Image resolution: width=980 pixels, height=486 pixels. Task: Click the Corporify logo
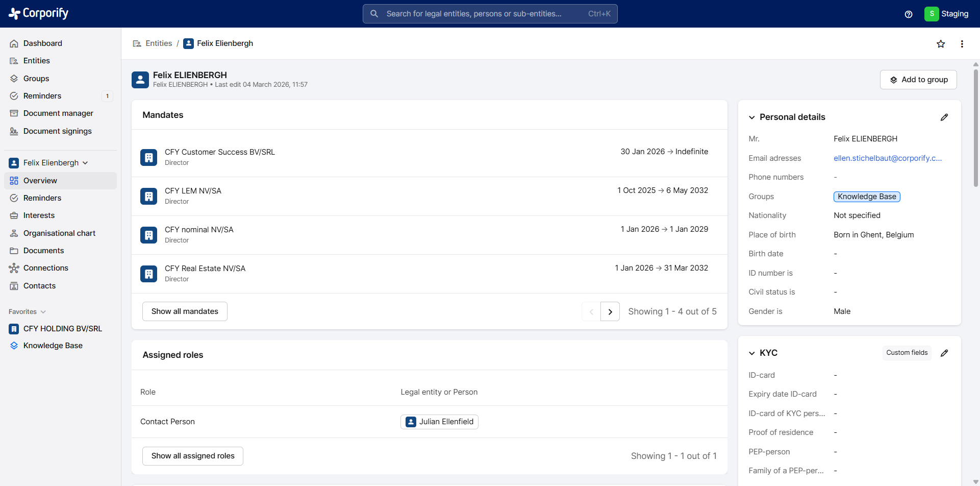coord(39,13)
